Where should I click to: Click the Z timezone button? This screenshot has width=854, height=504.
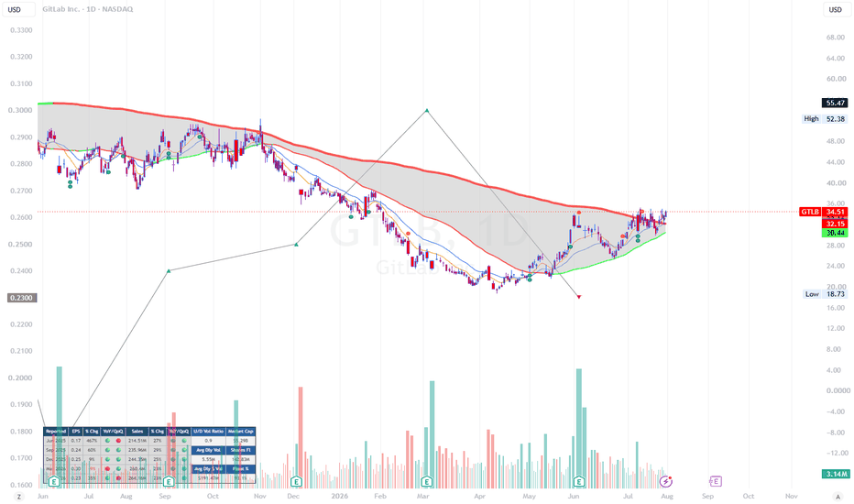[x=19, y=497]
